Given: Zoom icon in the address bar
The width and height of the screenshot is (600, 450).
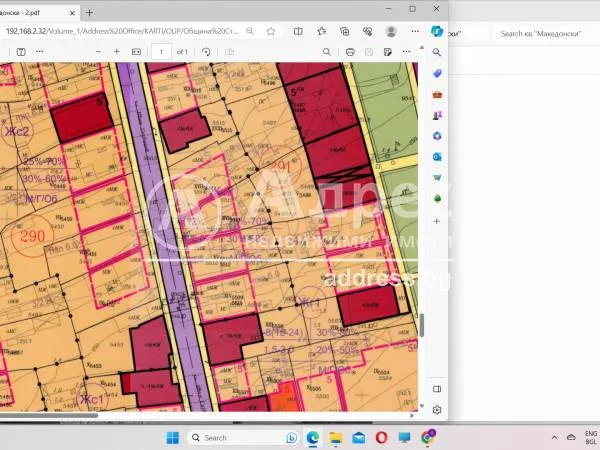Looking at the screenshot, I should tap(250, 31).
